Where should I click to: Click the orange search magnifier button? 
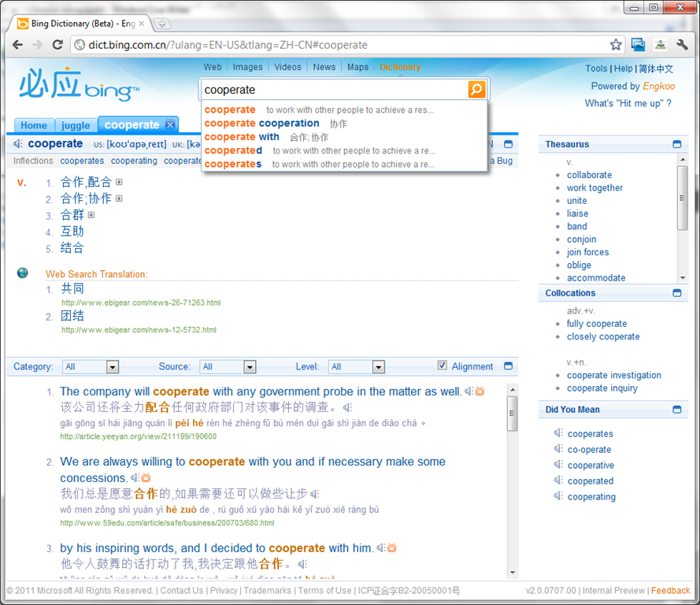(476, 90)
